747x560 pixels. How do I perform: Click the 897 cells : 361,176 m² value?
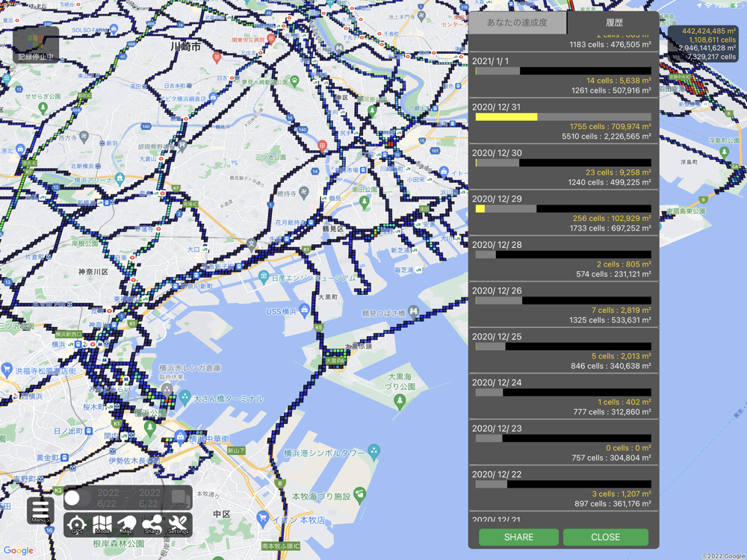click(x=613, y=504)
